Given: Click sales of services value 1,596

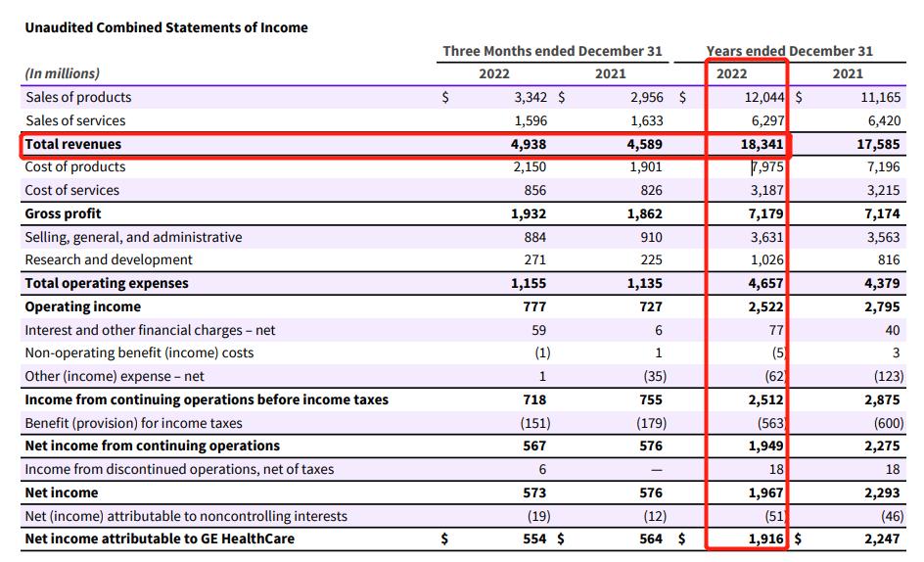Looking at the screenshot, I should [x=531, y=120].
